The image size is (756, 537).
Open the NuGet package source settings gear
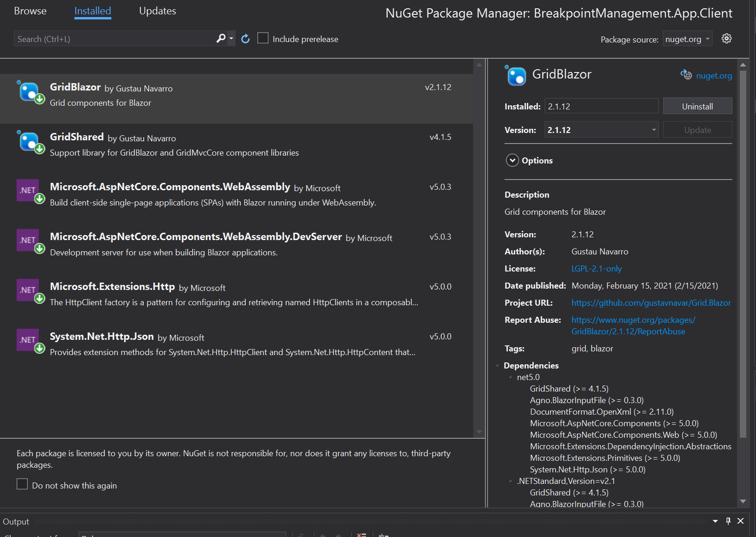(726, 39)
